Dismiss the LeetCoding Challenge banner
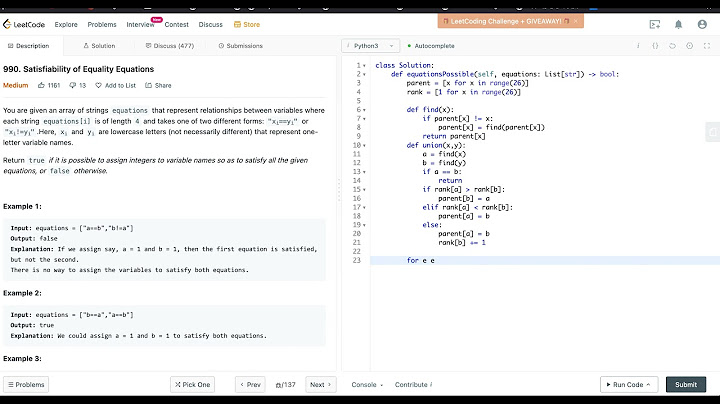 tap(576, 21)
